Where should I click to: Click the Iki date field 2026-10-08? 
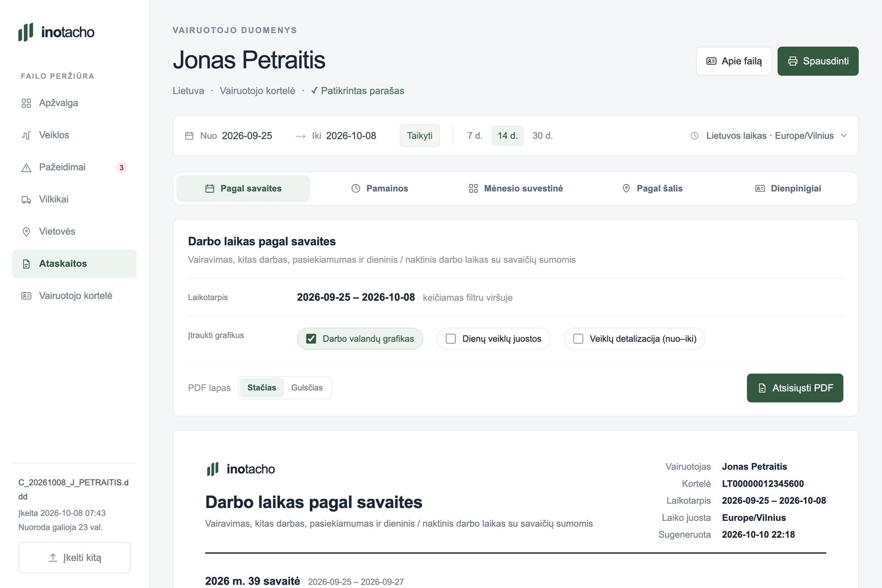351,136
